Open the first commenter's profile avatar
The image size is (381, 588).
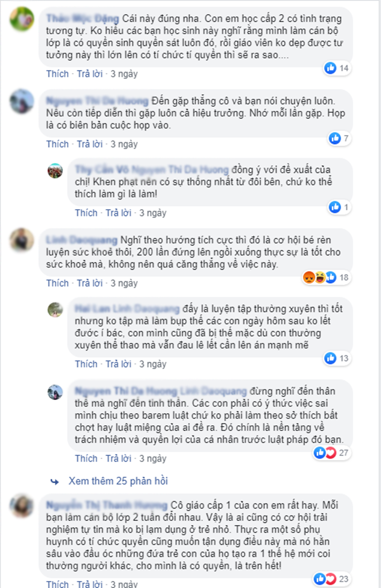point(22,19)
